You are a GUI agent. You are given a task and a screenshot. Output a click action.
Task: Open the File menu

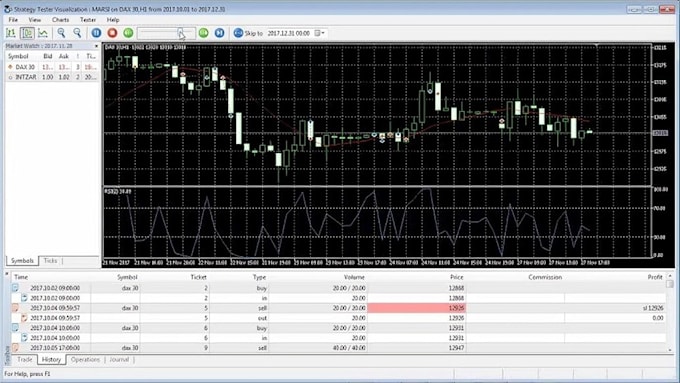[13, 20]
